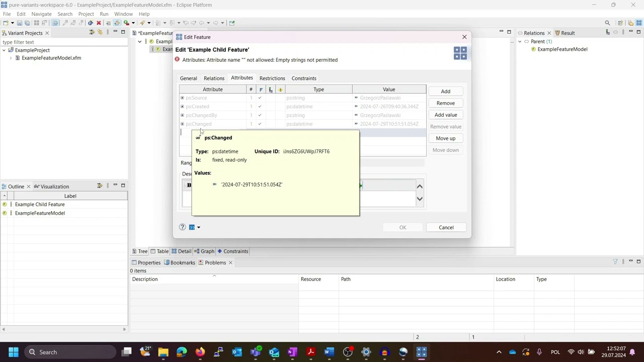Click the 'type filter text' input field
The image size is (644, 362).
pos(64,42)
